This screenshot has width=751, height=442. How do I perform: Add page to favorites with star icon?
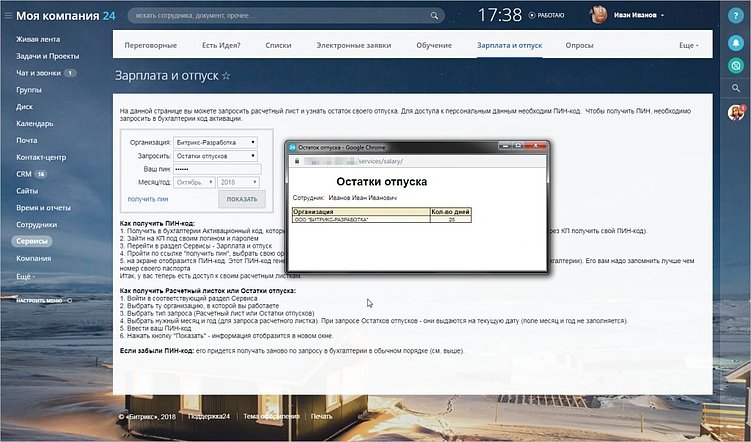point(226,76)
